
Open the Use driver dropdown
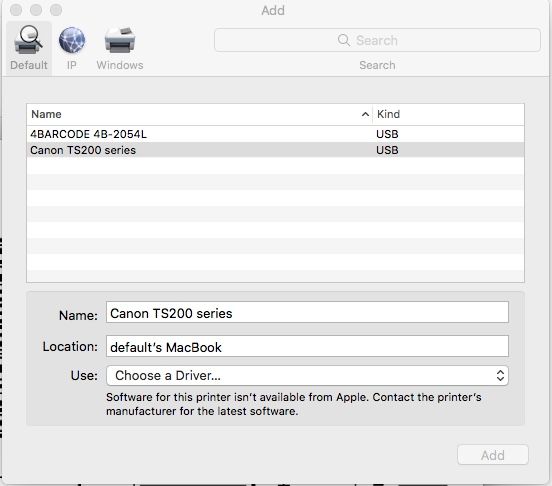(307, 375)
